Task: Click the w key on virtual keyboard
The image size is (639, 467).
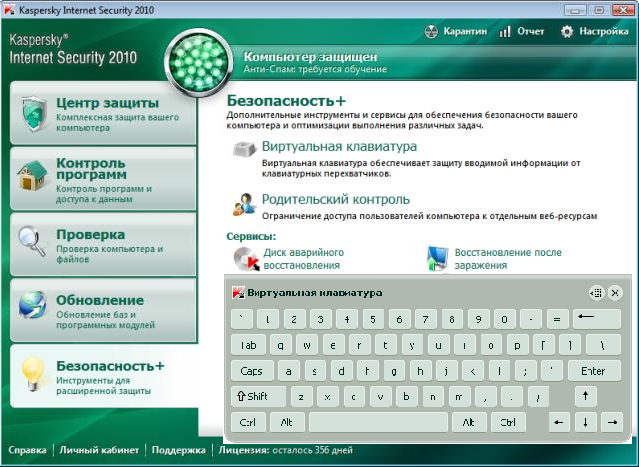Action: 307,345
